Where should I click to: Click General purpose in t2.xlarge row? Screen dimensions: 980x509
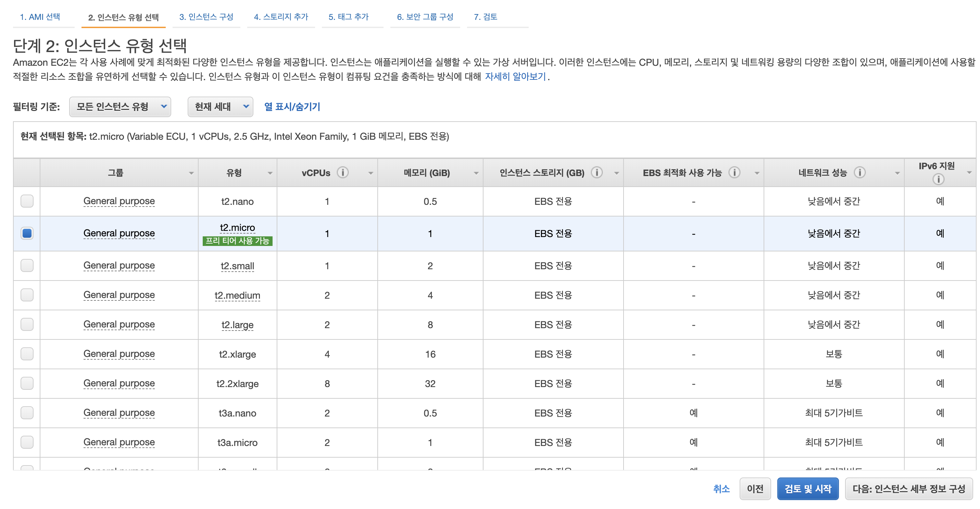pyautogui.click(x=119, y=354)
